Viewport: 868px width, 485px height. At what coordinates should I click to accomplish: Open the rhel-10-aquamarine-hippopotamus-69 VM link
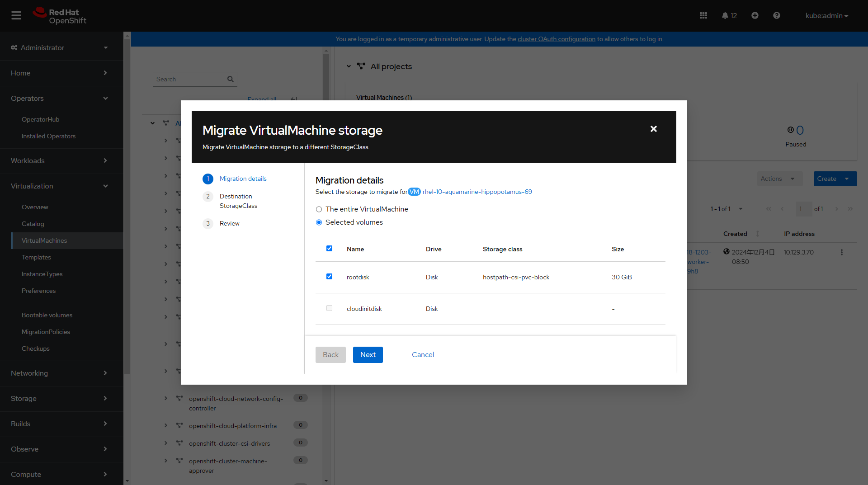click(477, 192)
